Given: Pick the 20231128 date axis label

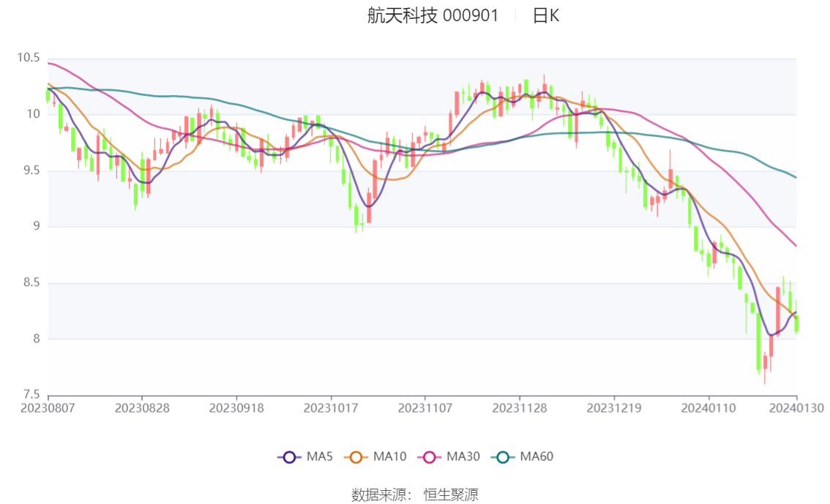Looking at the screenshot, I should tap(519, 408).
